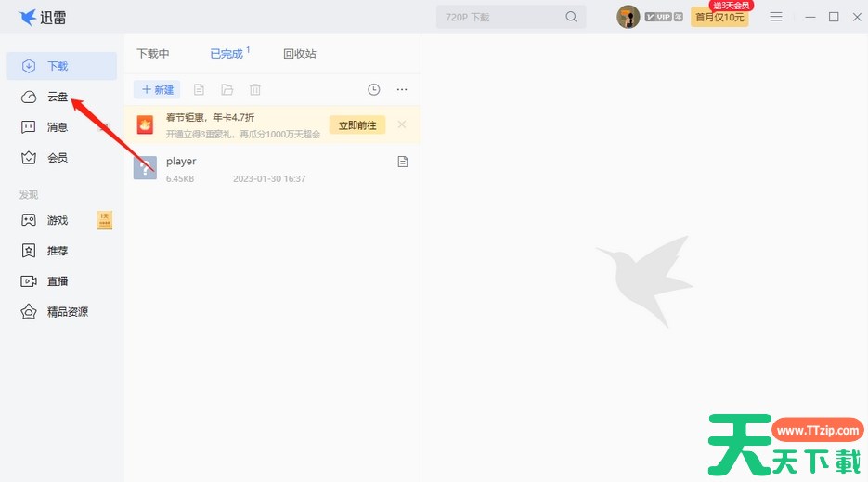The width and height of the screenshot is (868, 482).
Task: Open the 游戏 games section
Action: click(x=58, y=220)
